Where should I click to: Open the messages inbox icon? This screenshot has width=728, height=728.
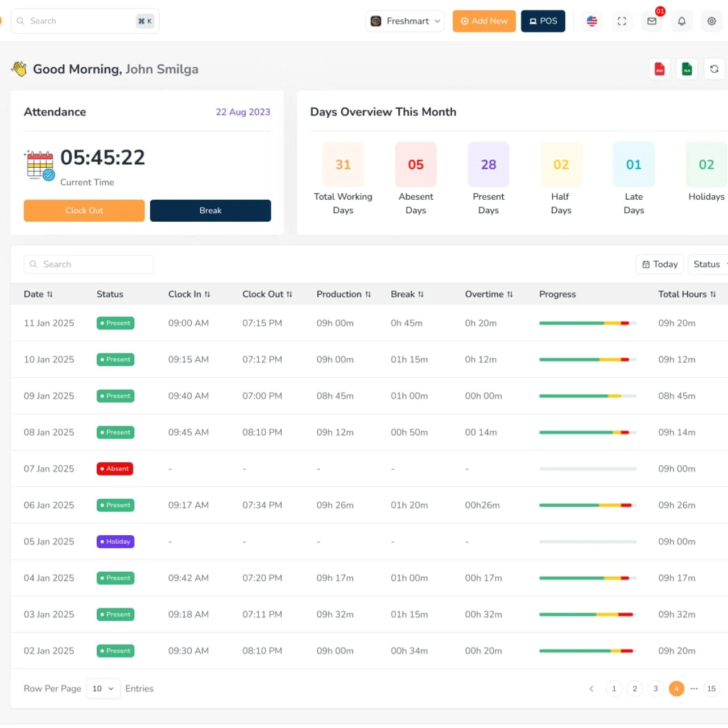(652, 21)
